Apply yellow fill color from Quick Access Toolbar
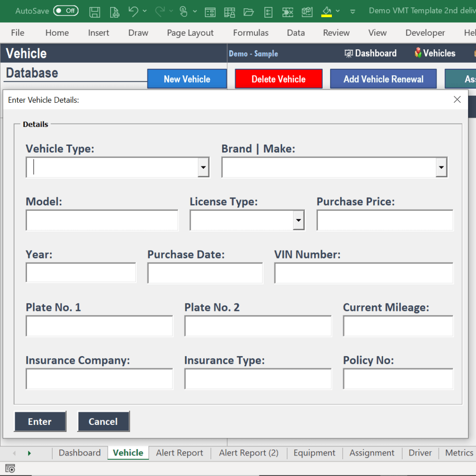Screen dimensions: 476x476 point(325,11)
